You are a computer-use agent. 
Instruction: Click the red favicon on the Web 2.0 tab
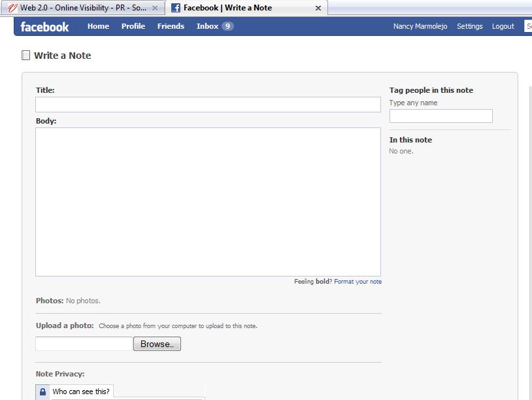tap(12, 8)
